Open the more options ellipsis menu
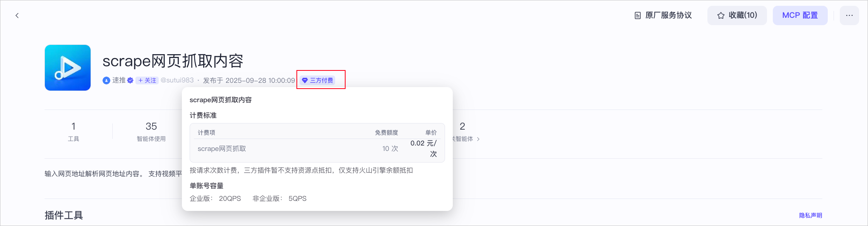The width and height of the screenshot is (868, 226). click(849, 15)
